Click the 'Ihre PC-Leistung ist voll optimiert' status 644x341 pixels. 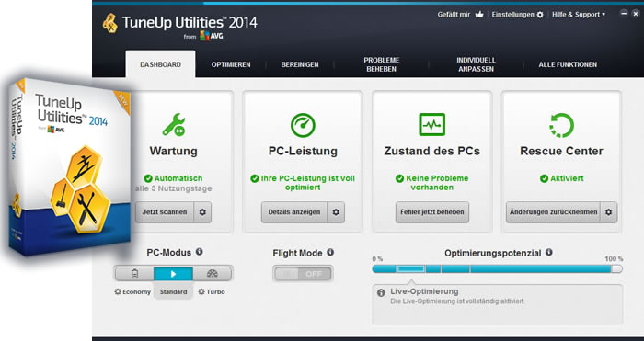coord(303,183)
